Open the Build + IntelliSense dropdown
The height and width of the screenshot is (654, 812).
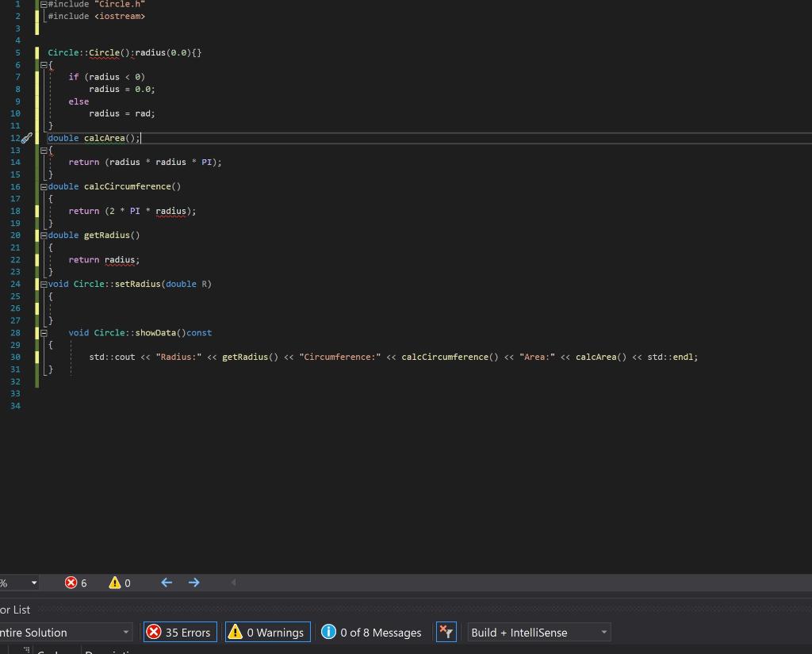click(538, 632)
